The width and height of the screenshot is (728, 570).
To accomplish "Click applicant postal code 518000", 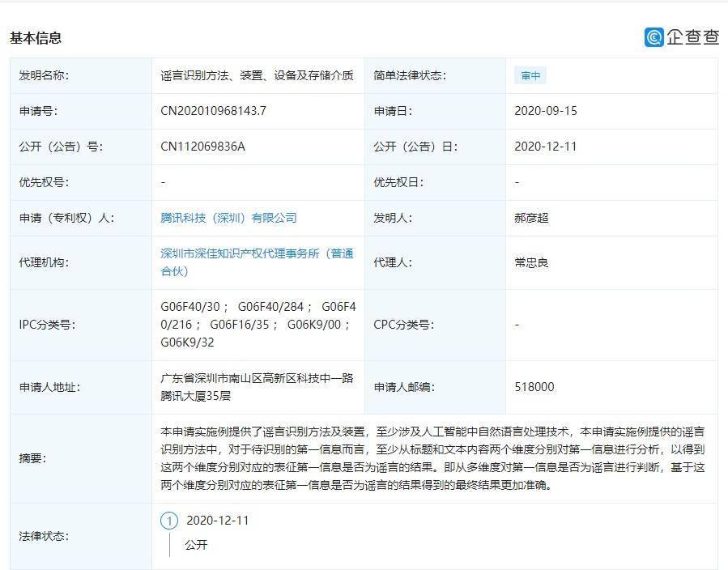I will tap(534, 387).
